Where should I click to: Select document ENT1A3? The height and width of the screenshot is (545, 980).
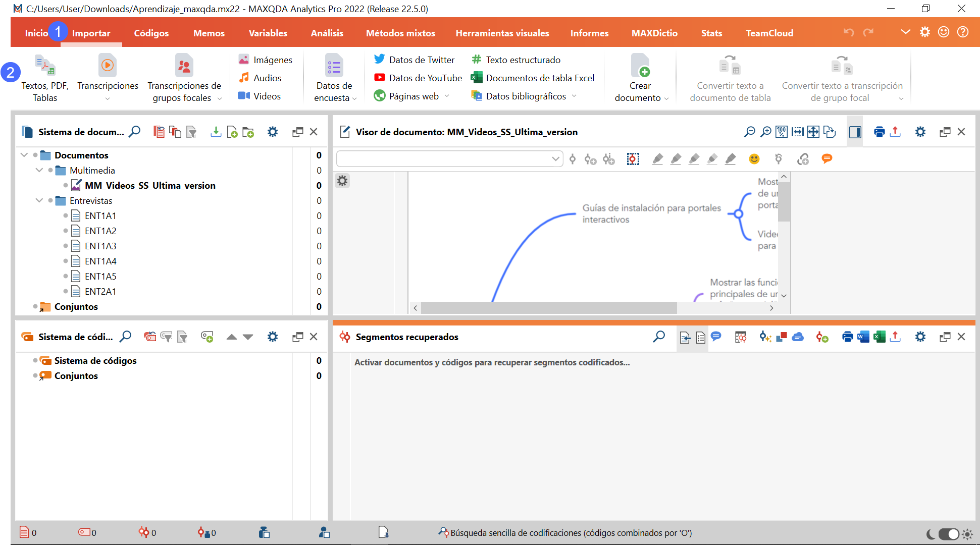click(100, 246)
